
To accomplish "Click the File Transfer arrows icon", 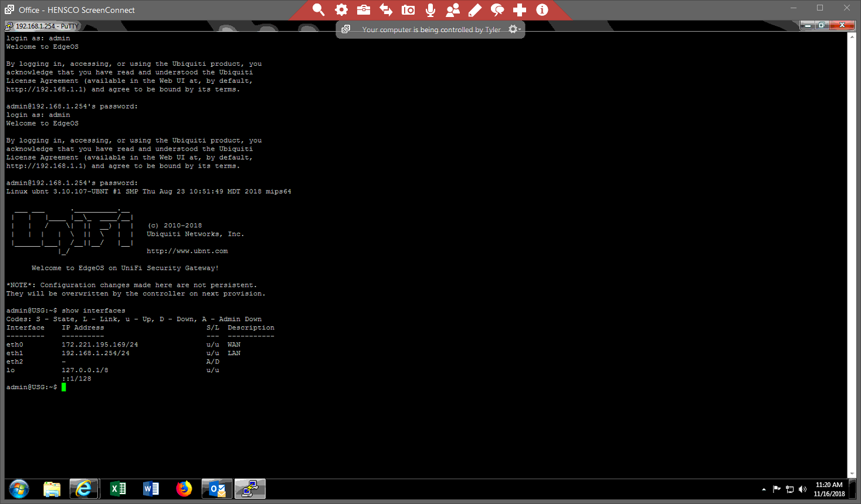I will click(x=386, y=10).
